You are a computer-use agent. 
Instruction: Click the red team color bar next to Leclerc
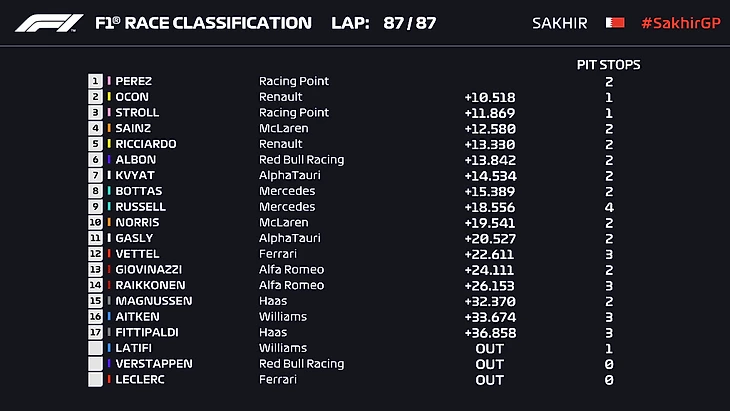pos(110,380)
